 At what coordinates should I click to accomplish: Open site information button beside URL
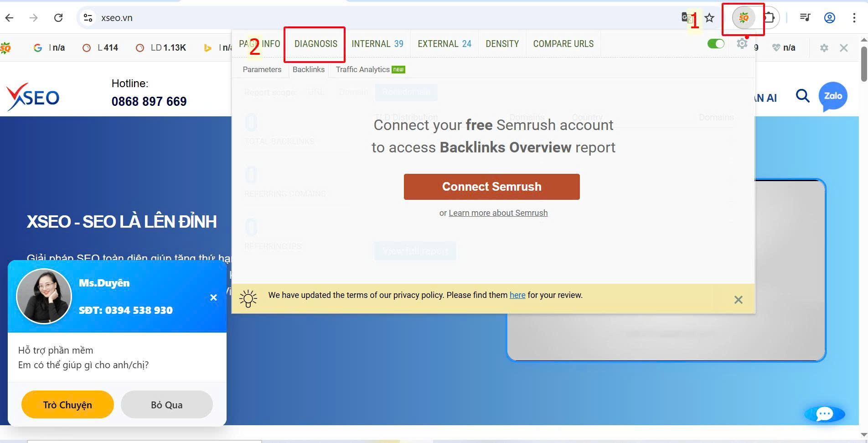tap(88, 18)
